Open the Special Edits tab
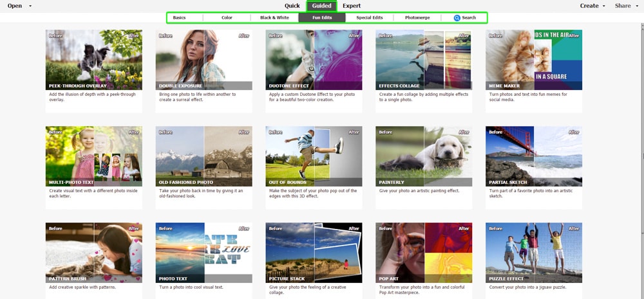Image resolution: width=644 pixels, height=299 pixels. point(370,17)
